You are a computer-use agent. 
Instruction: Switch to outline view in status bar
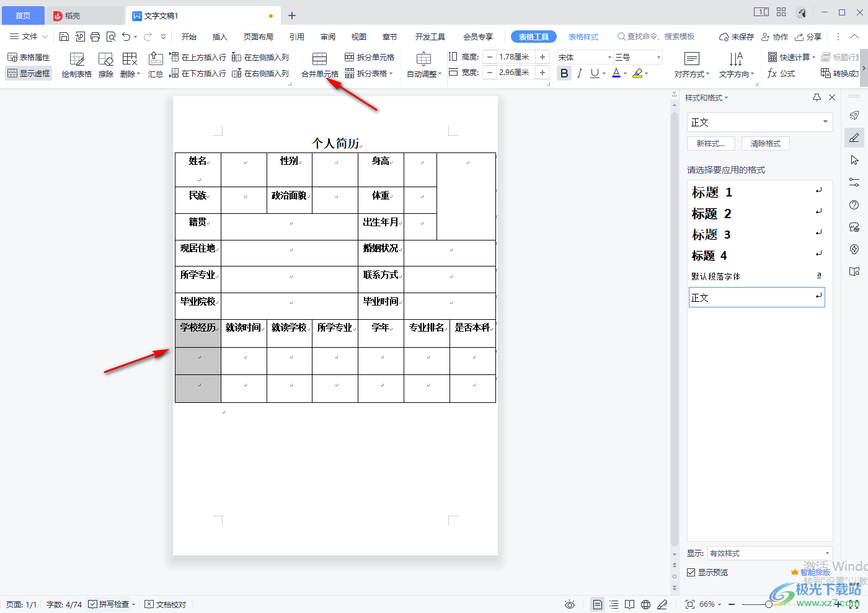tap(614, 604)
